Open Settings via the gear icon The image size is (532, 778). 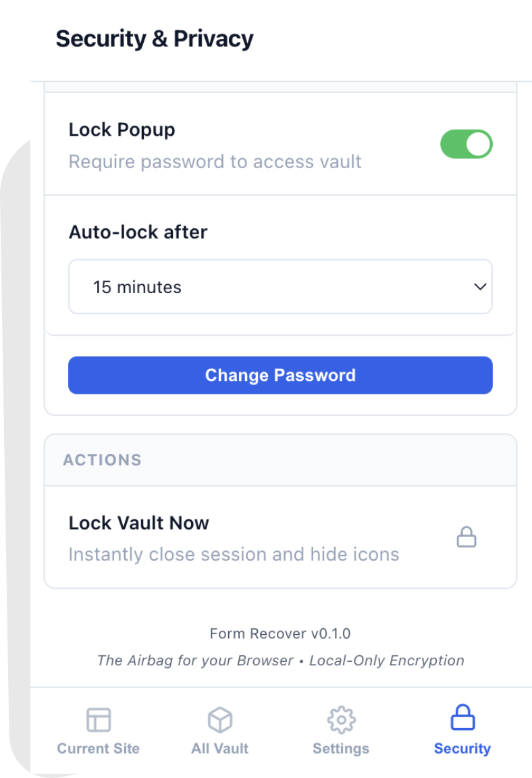pyautogui.click(x=341, y=719)
